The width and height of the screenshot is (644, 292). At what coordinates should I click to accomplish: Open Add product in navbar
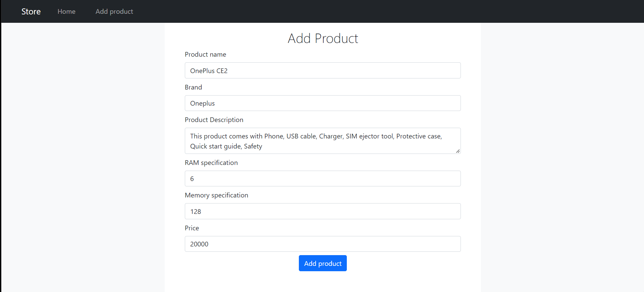pyautogui.click(x=114, y=11)
